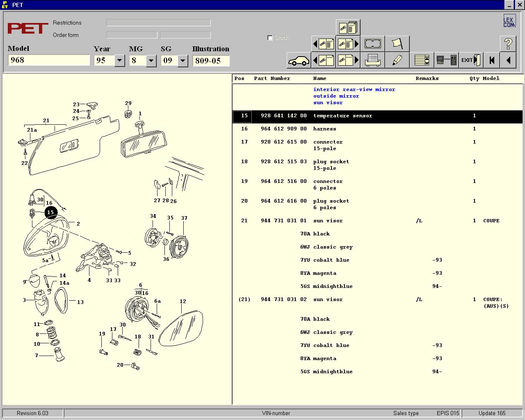The height and width of the screenshot is (420, 525).
Task: Select the plug socket 15-pole row
Action: tap(377, 165)
